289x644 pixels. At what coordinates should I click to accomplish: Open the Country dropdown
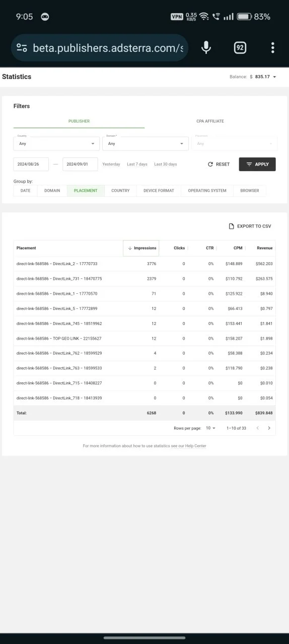click(x=56, y=143)
